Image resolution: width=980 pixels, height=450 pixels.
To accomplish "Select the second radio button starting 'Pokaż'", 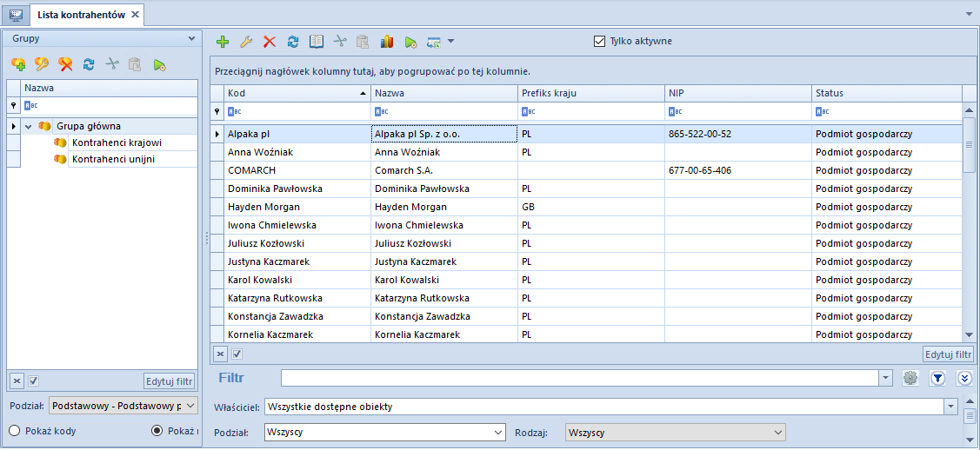I will (157, 430).
